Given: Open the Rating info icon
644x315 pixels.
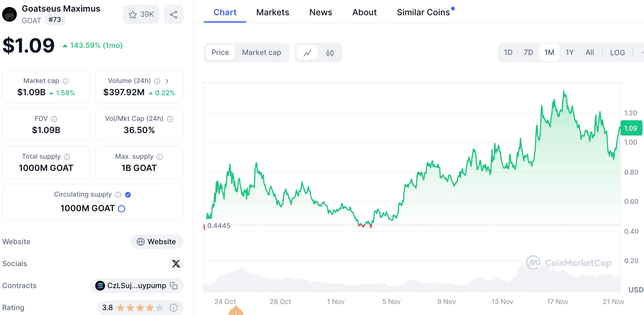Looking at the screenshot, I should pos(174,308).
